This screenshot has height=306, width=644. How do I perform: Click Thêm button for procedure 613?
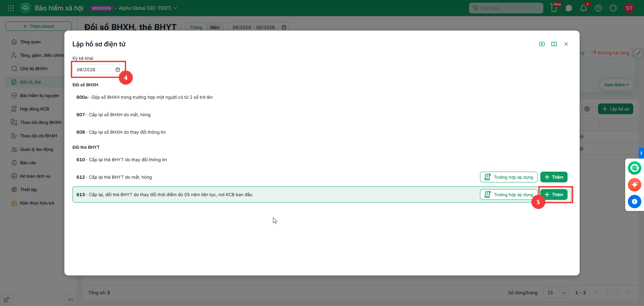[554, 194]
